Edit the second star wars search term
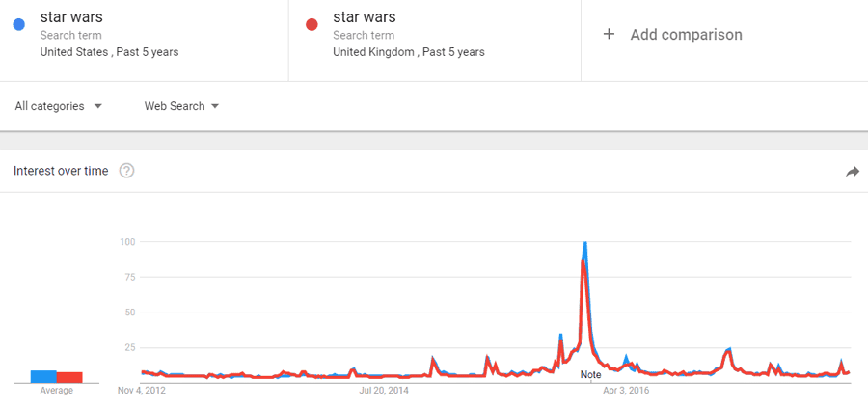Screen dimensions: 868x408 (x=365, y=17)
